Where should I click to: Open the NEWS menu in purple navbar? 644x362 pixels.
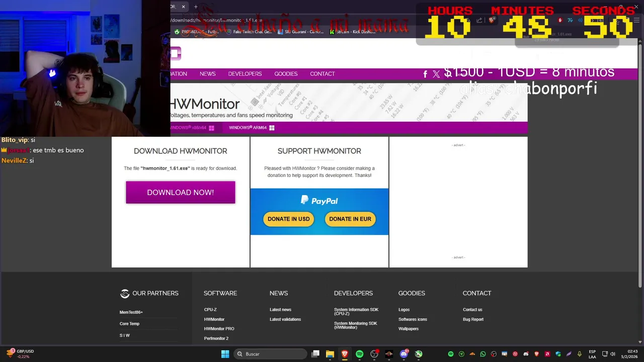coord(207,74)
